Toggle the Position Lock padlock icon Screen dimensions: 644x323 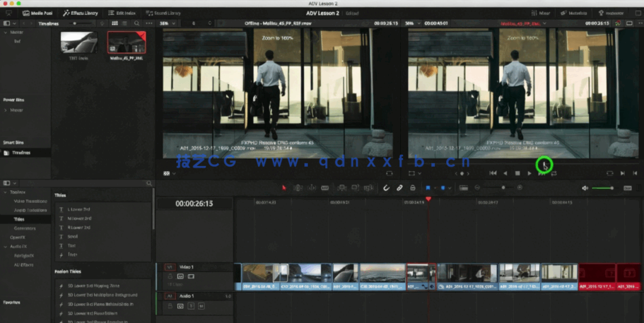point(412,187)
